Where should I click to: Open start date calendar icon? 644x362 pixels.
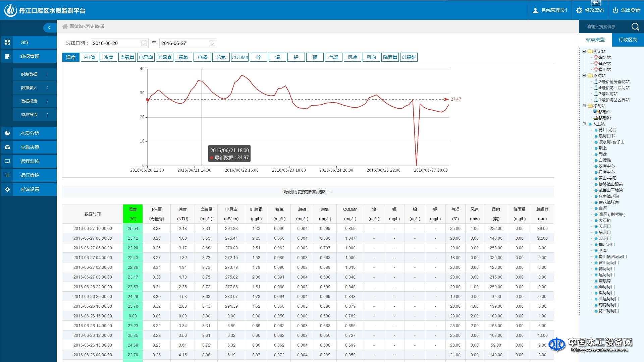click(144, 43)
